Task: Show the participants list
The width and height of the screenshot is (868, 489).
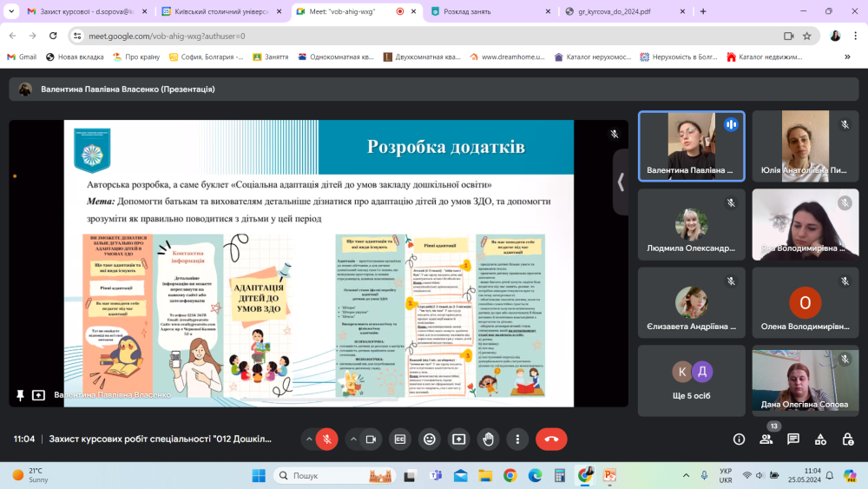Action: (x=766, y=439)
